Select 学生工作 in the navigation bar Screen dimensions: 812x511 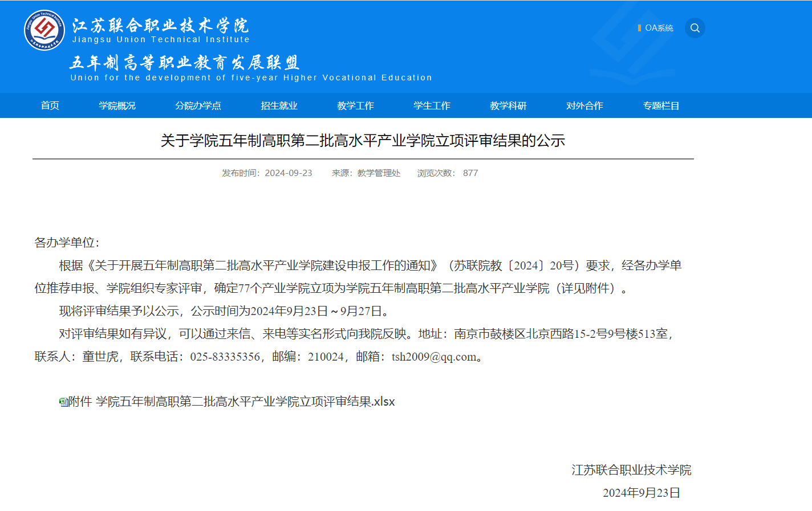point(432,105)
